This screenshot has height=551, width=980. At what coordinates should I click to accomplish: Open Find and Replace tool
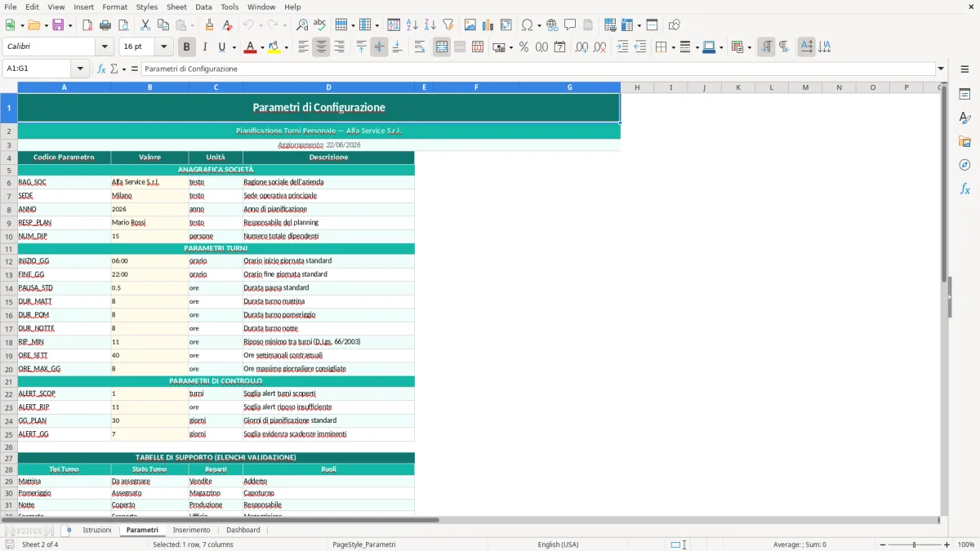(x=302, y=25)
